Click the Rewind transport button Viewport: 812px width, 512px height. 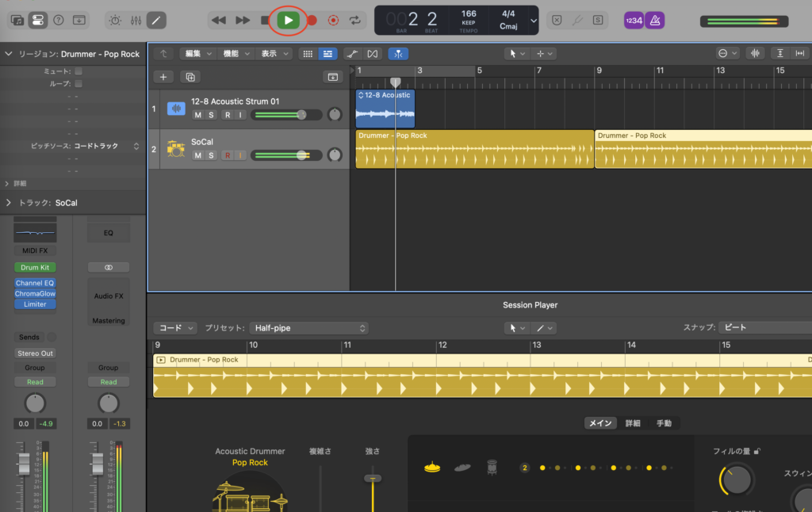219,20
